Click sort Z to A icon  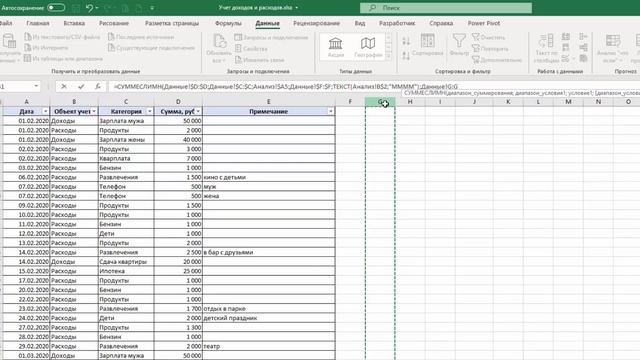[406, 56]
